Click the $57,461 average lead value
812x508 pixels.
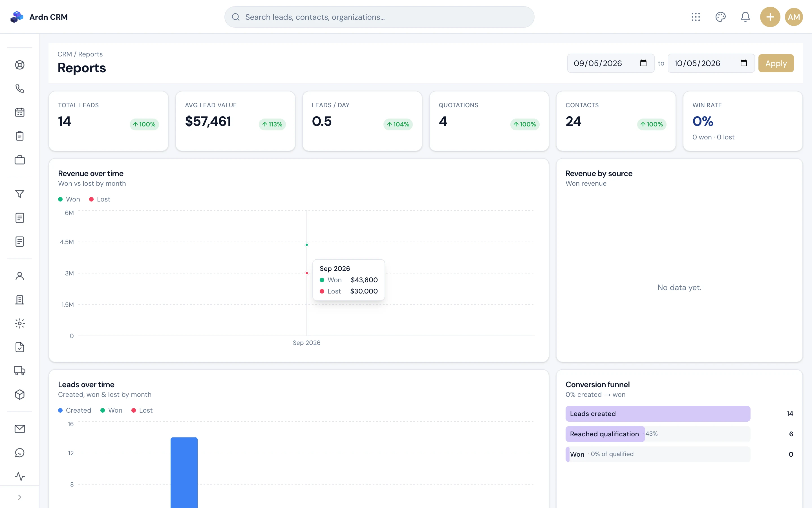[208, 121]
